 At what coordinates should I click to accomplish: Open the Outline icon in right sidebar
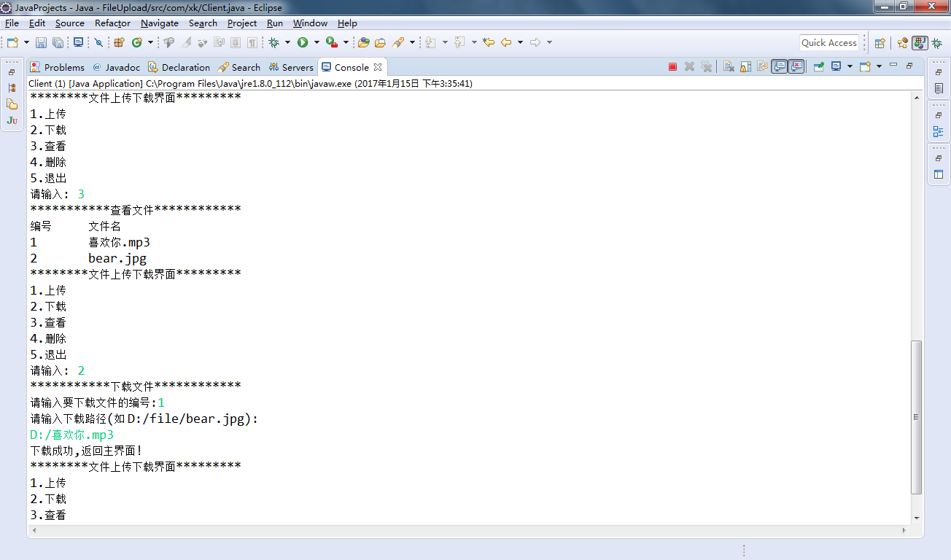click(x=939, y=132)
